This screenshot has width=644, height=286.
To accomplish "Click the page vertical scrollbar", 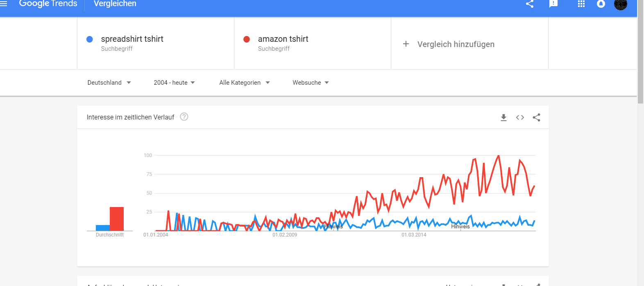I will (x=640, y=53).
